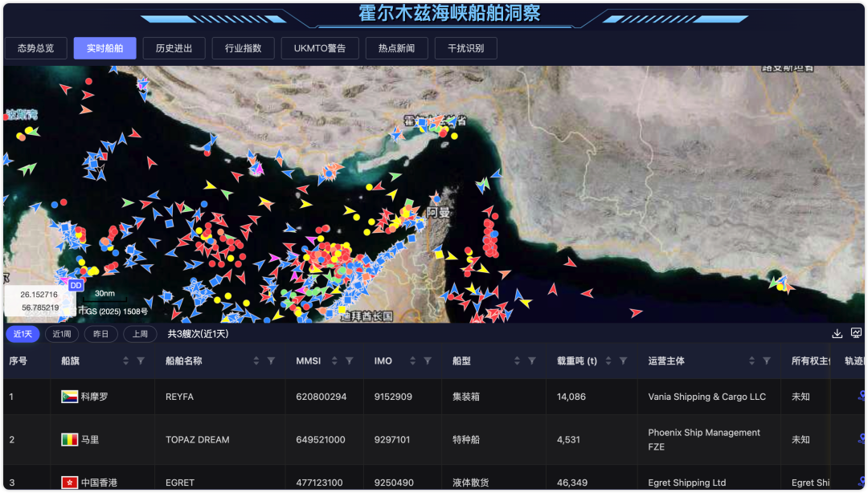Click the ship name REYFA in the table
This screenshot has width=868, height=493.
[x=179, y=397]
